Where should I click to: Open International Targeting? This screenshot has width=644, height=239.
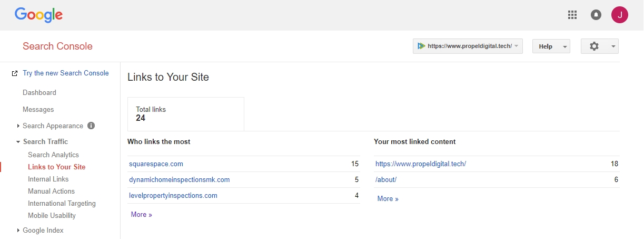coord(62,203)
